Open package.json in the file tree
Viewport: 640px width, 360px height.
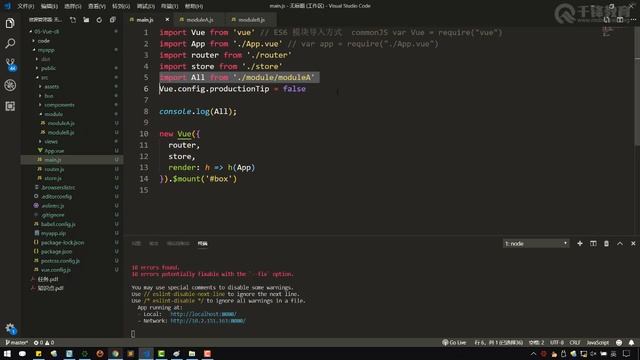(56, 251)
